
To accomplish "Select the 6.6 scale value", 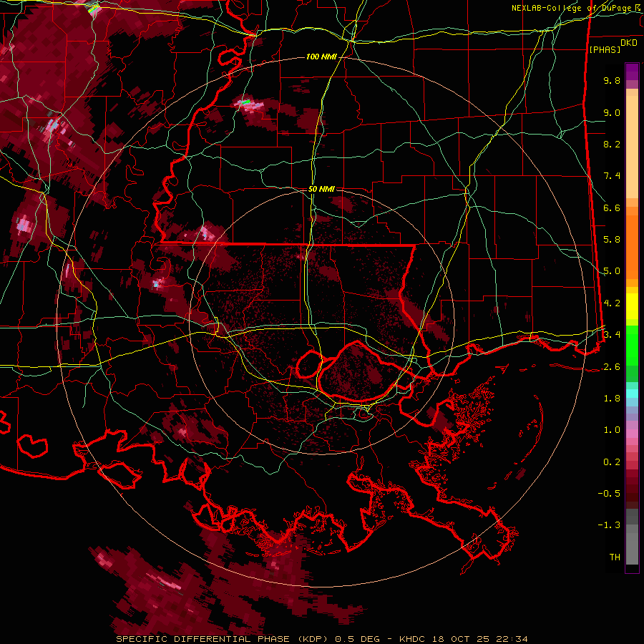I will (612, 208).
